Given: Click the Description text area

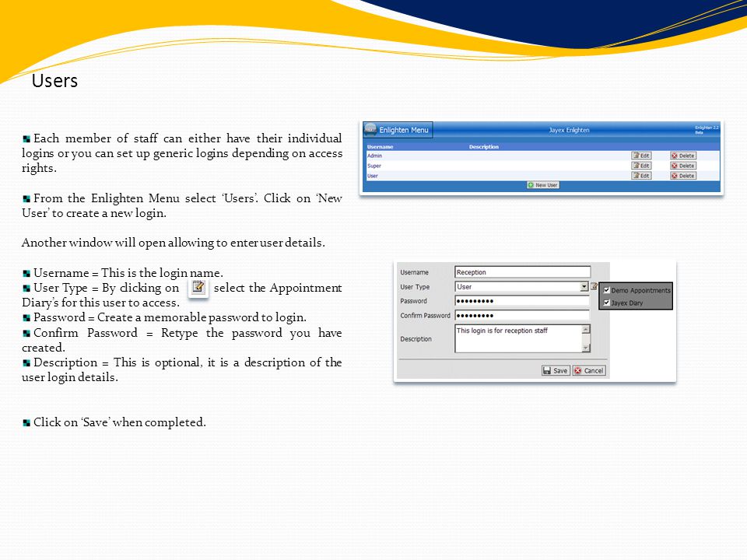Looking at the screenshot, I should point(518,338).
